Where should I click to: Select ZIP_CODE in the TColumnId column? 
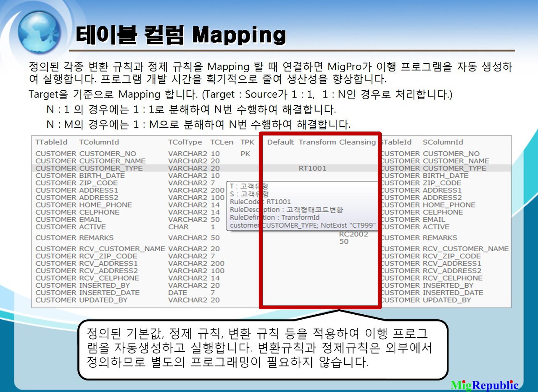(98, 183)
